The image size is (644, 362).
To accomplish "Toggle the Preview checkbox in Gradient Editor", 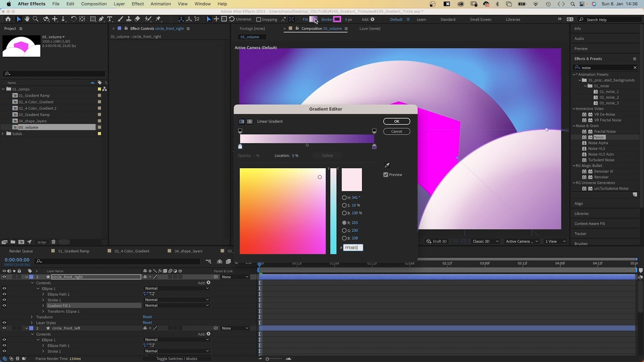I will click(386, 175).
